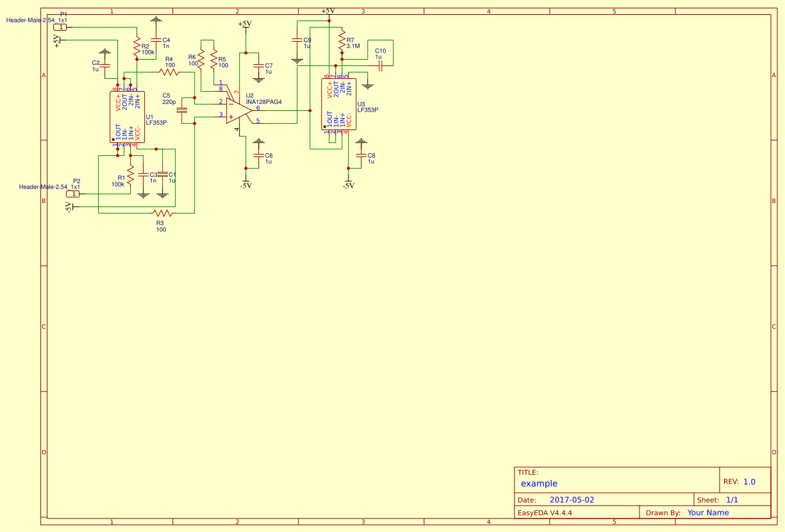785x532 pixels.
Task: Click the rotated +5V label near P1
Action: click(57, 40)
